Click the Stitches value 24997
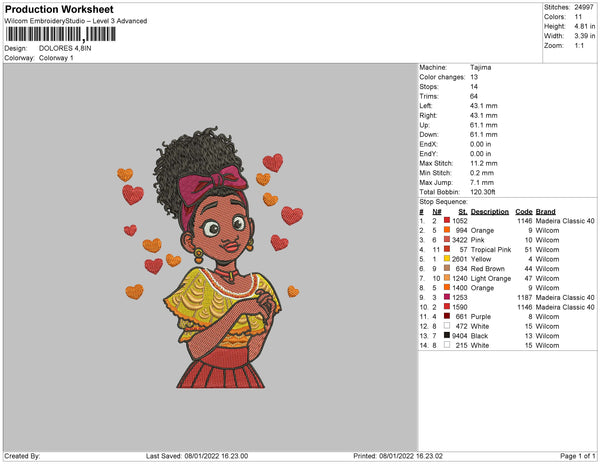The image size is (600, 464). pos(584,7)
